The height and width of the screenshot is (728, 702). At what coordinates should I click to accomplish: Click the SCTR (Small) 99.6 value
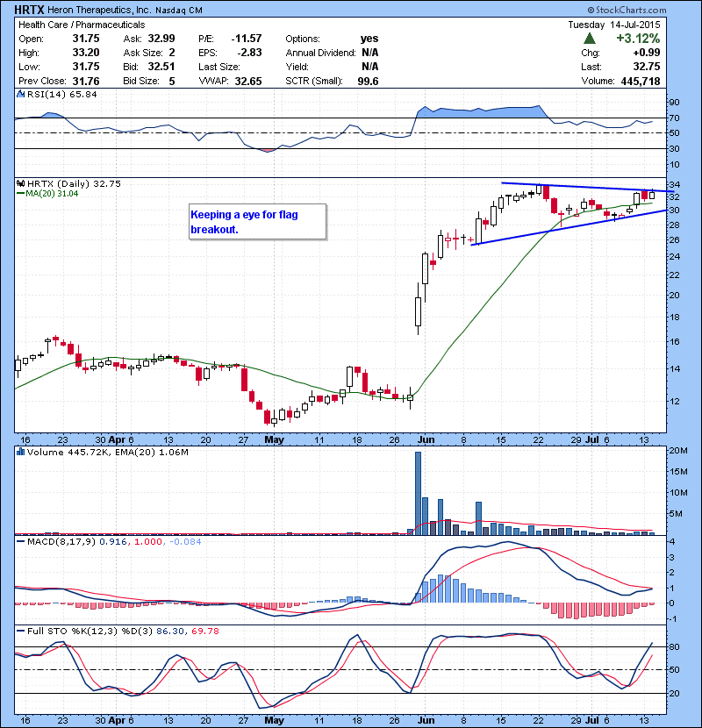pos(368,82)
